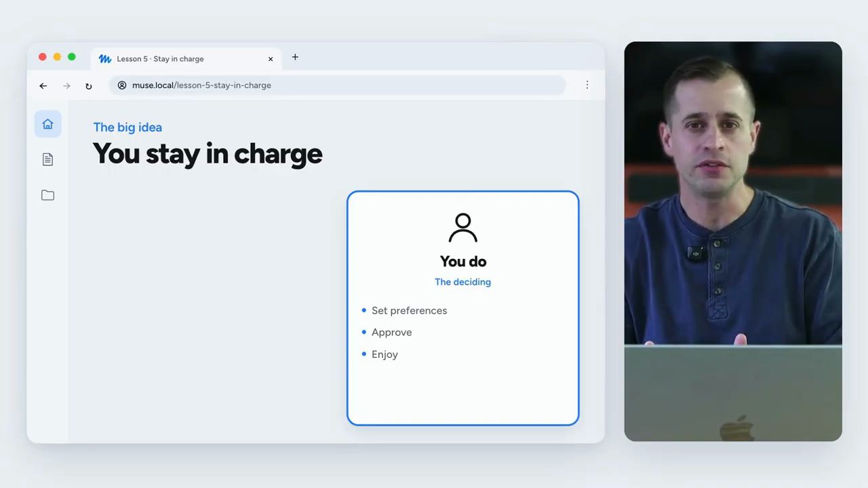Select the Lesson 5 · Stay in charge tab
The image size is (868, 488).
(x=186, y=59)
